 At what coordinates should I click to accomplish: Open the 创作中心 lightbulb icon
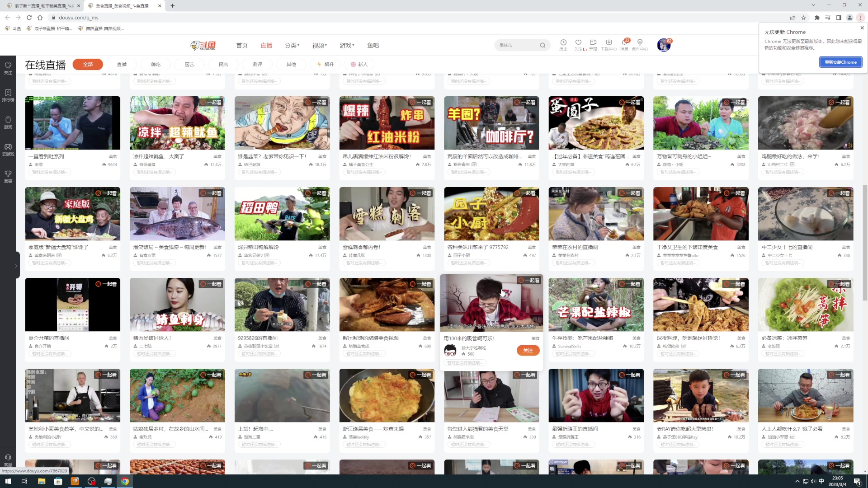click(640, 45)
